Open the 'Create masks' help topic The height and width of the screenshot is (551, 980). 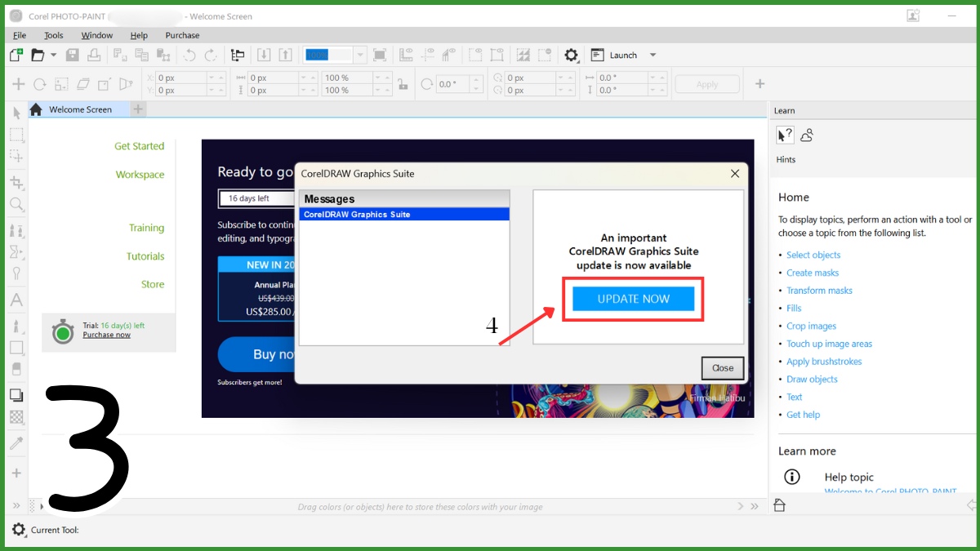[813, 273]
